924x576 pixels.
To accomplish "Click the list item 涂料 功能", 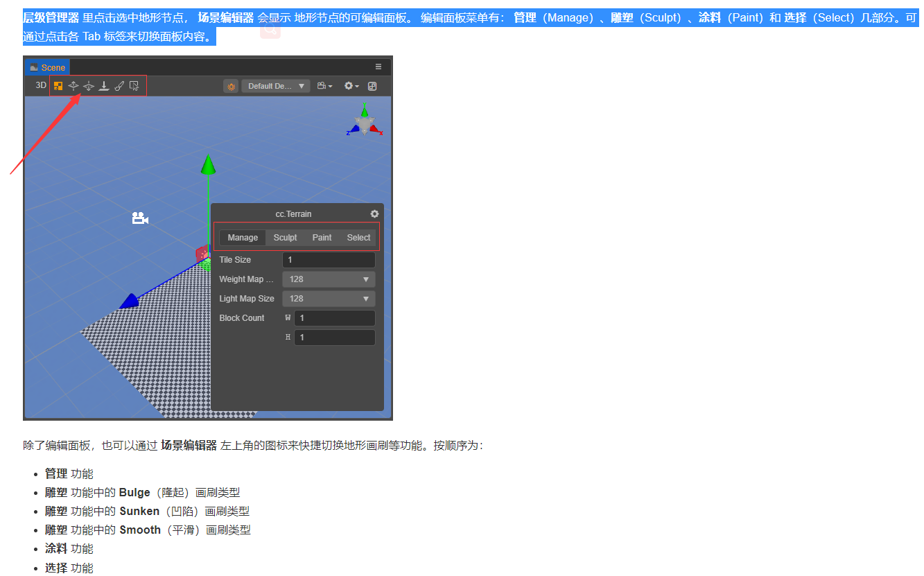I will pyautogui.click(x=69, y=549).
